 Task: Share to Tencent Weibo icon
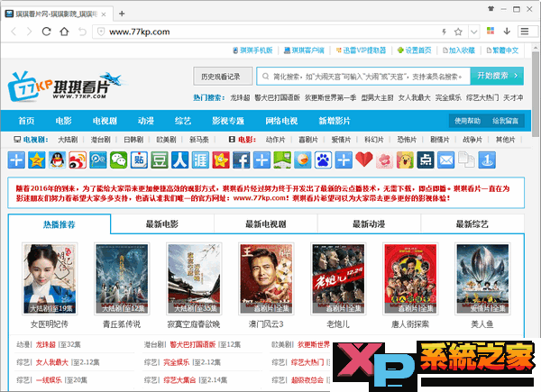tap(98, 160)
